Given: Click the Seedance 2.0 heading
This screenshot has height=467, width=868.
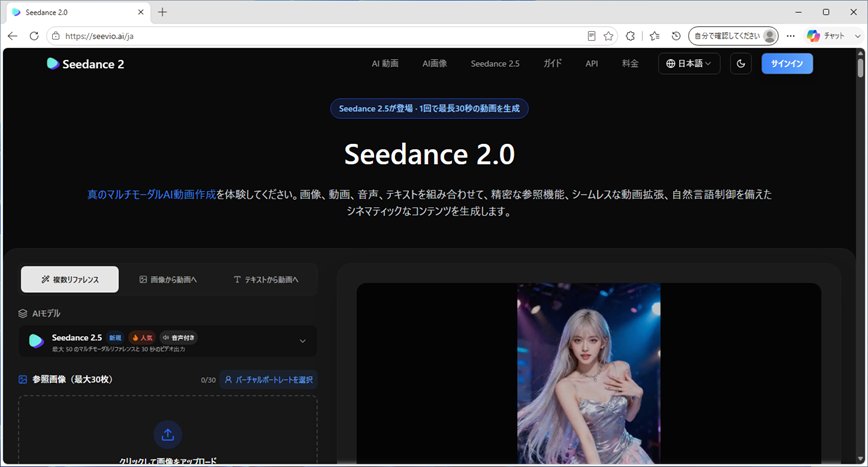Looking at the screenshot, I should pos(430,154).
